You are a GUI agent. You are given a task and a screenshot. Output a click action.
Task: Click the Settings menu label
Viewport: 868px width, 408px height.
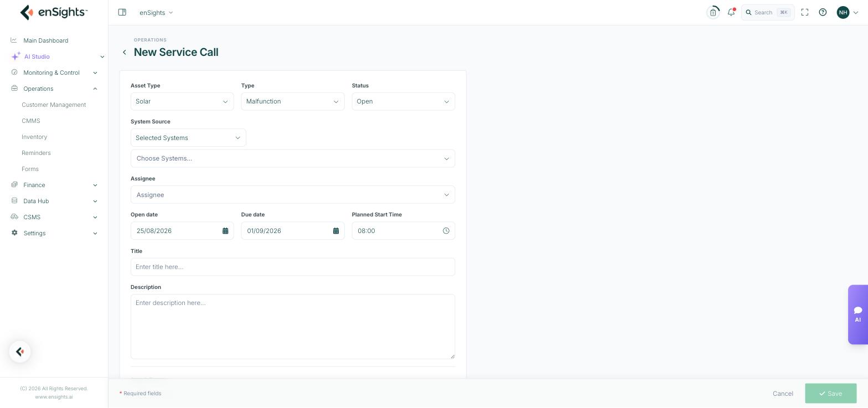pyautogui.click(x=34, y=233)
